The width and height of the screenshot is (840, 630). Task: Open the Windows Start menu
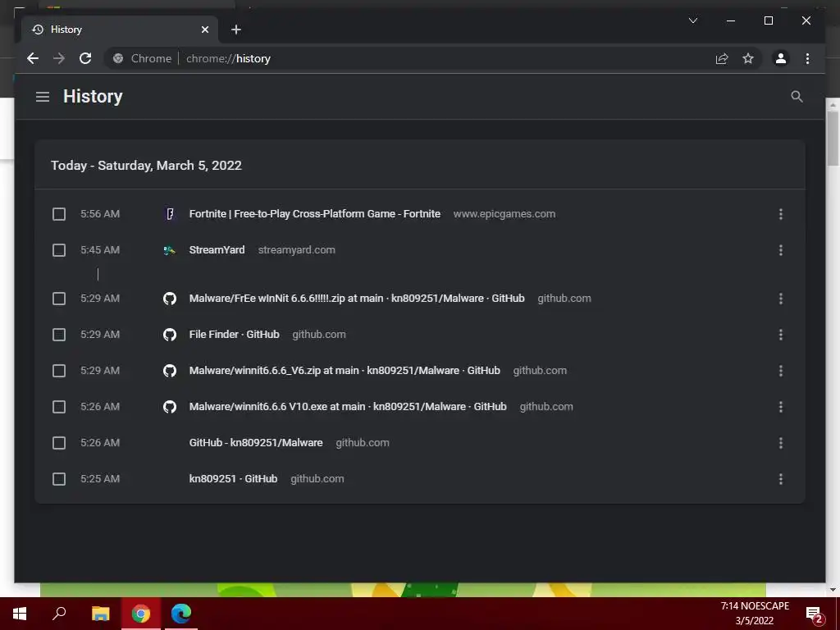point(20,614)
